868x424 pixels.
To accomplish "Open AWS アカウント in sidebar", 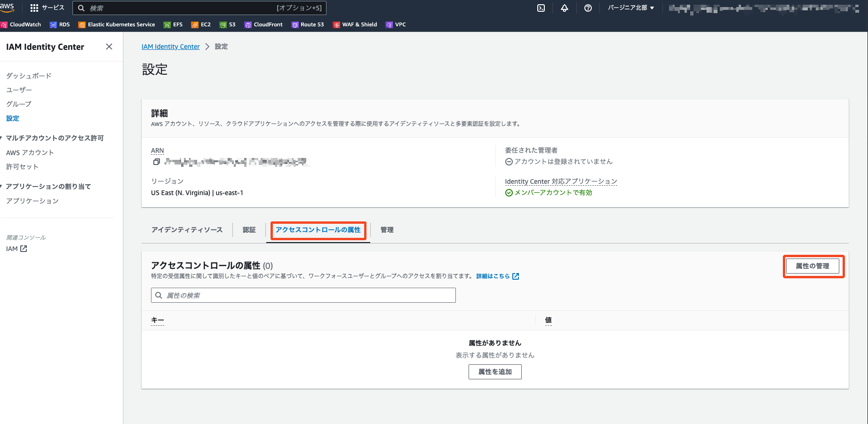I will coord(30,153).
